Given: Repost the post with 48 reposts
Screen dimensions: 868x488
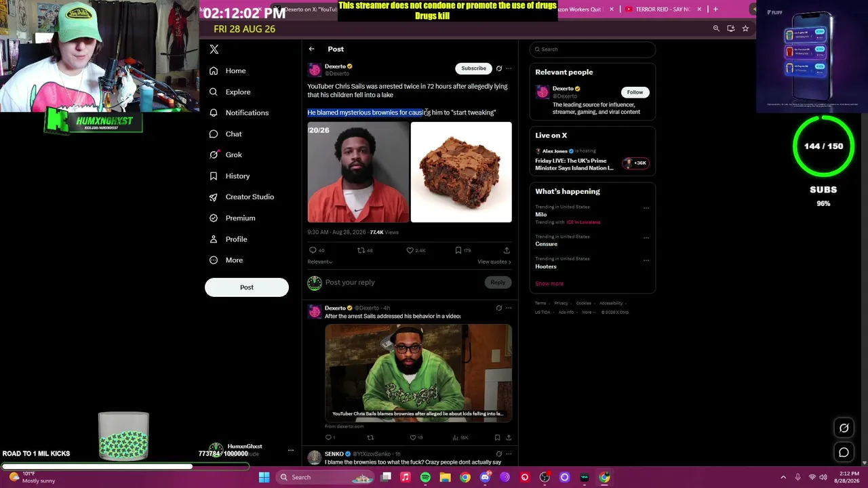Looking at the screenshot, I should (361, 250).
